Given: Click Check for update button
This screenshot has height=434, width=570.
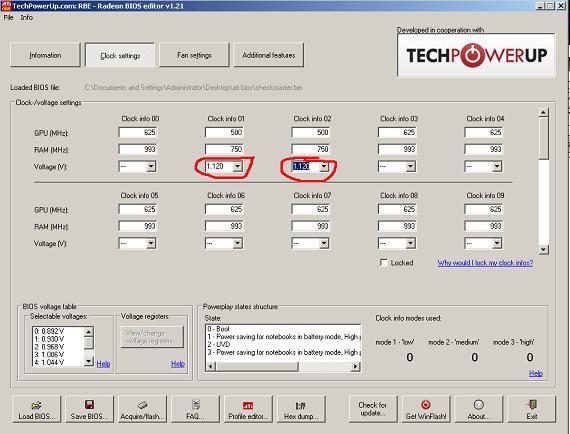Looking at the screenshot, I should [x=373, y=409].
